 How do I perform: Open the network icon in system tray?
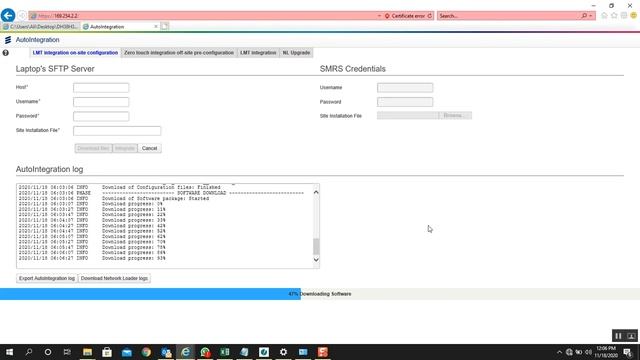pos(569,352)
